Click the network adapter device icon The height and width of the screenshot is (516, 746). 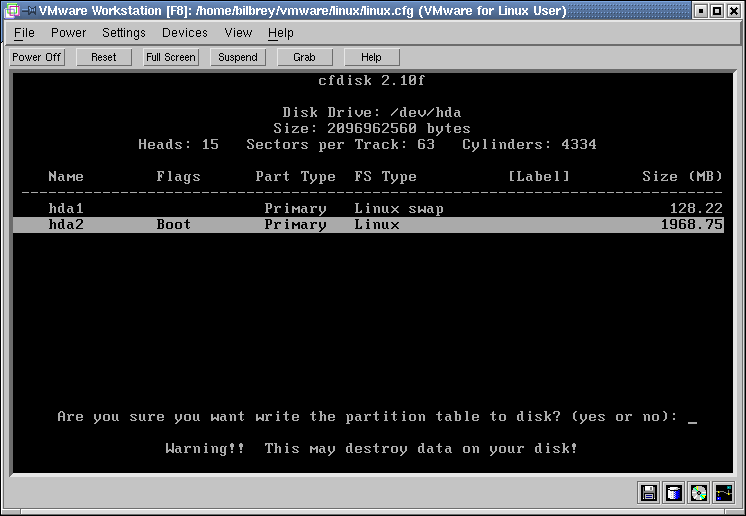[724, 492]
